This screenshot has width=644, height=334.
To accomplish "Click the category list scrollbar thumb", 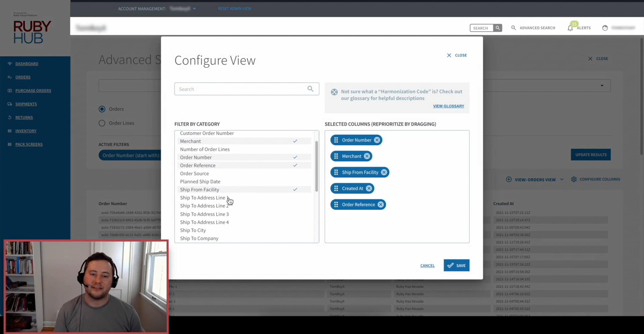I will pyautogui.click(x=317, y=166).
